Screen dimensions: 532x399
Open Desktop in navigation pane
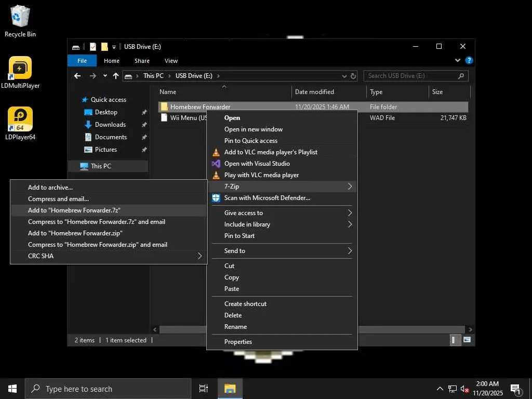coord(106,112)
